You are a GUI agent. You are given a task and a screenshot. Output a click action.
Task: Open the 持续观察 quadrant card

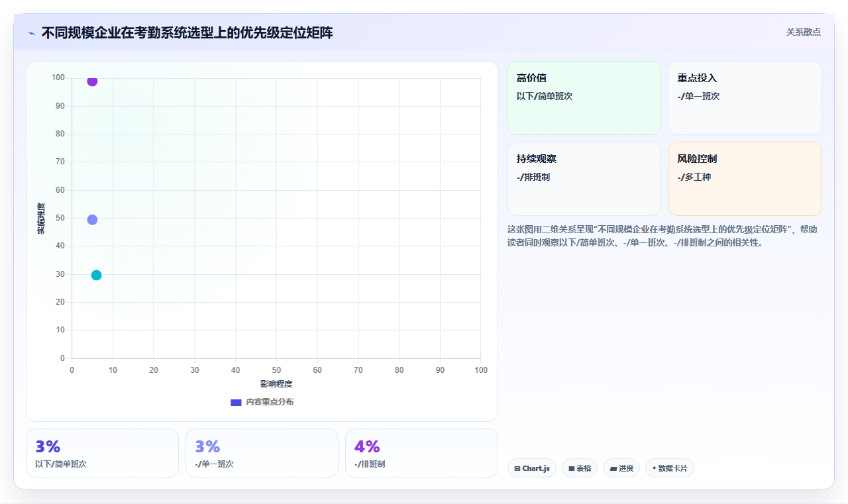(x=584, y=179)
